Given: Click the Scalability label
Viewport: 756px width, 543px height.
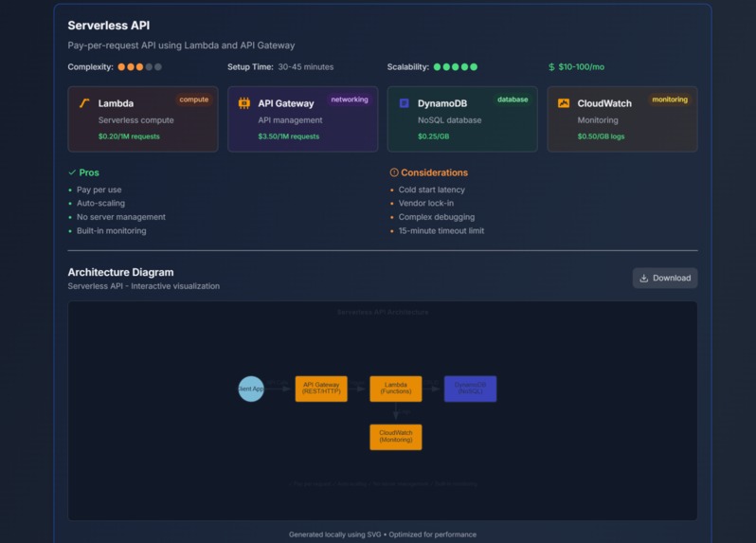Looking at the screenshot, I should tap(408, 67).
